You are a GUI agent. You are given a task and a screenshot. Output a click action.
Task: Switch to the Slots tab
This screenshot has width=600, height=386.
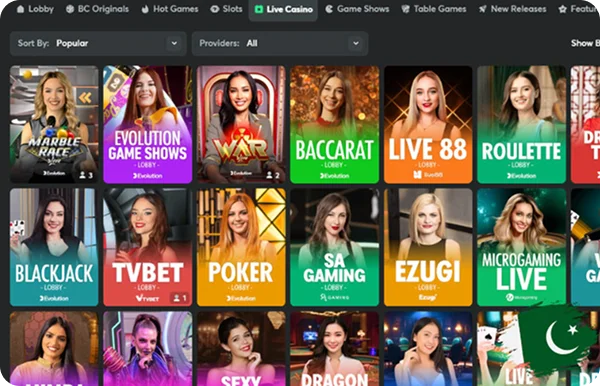pyautogui.click(x=227, y=9)
